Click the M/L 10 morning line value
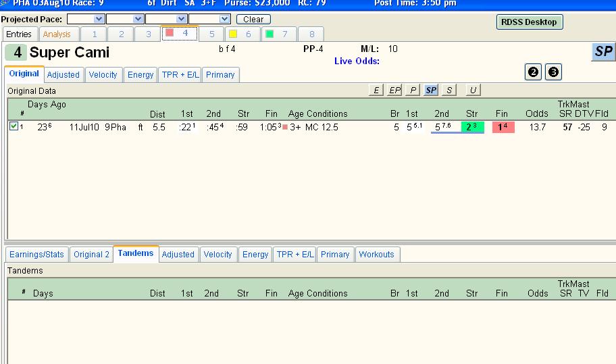616x364 pixels. pyautogui.click(x=393, y=49)
